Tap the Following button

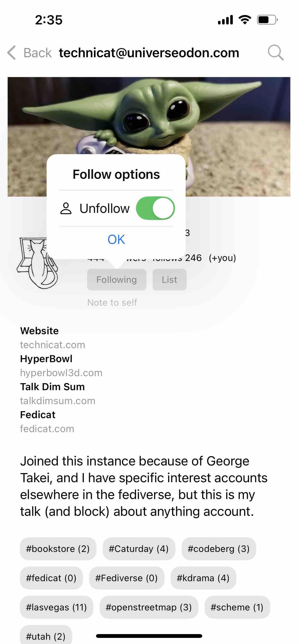click(117, 280)
